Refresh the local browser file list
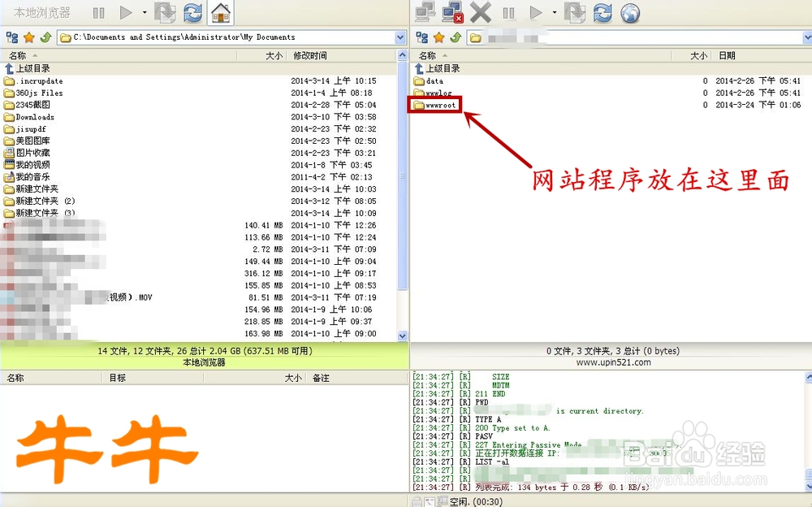 click(x=192, y=12)
